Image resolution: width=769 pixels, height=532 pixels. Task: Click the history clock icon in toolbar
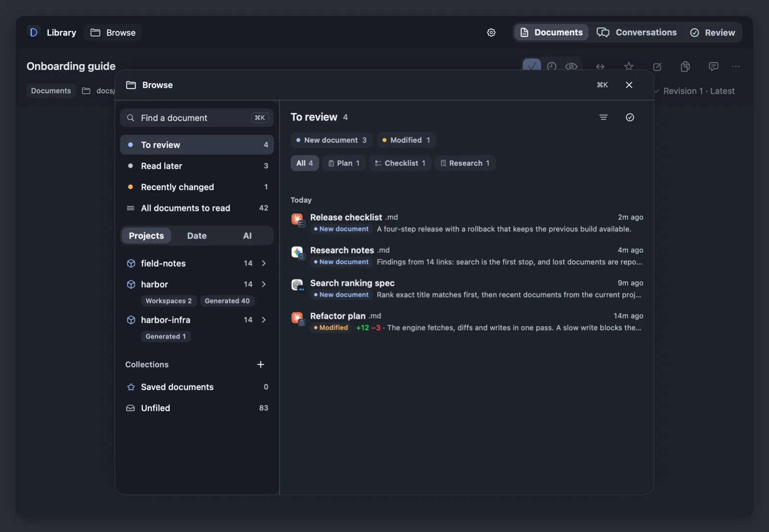[552, 66]
